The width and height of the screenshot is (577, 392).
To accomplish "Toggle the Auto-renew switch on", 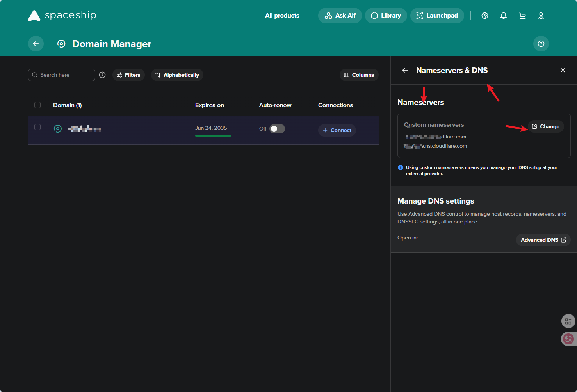I will tap(277, 129).
